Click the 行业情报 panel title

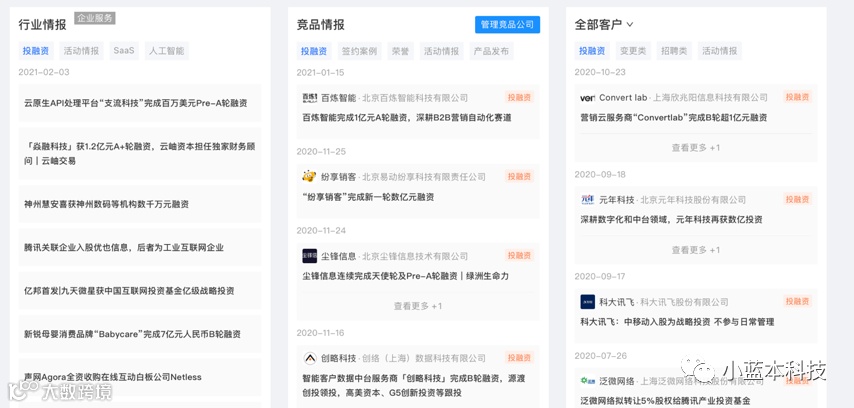[x=42, y=25]
